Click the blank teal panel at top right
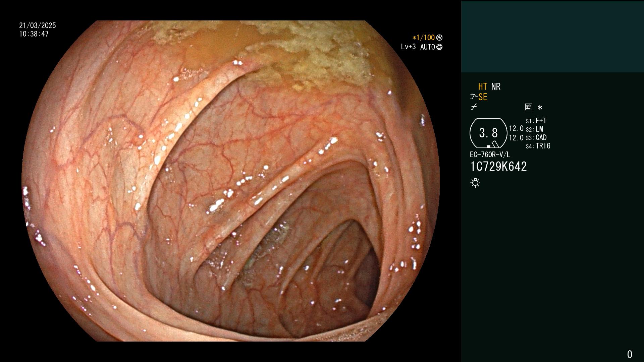Viewport: 644px width, 362px height. (x=552, y=36)
